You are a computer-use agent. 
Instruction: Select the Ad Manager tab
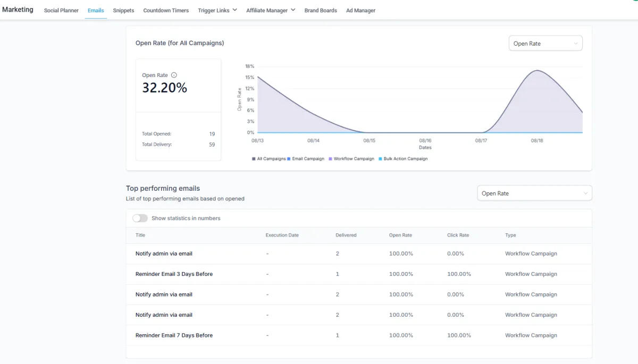click(x=360, y=11)
